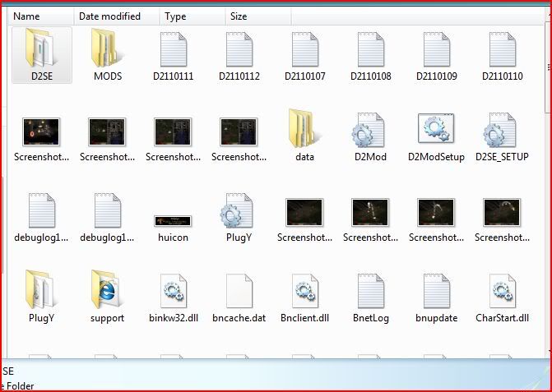
Task: Click the CharStart.dll file icon
Action: point(502,291)
